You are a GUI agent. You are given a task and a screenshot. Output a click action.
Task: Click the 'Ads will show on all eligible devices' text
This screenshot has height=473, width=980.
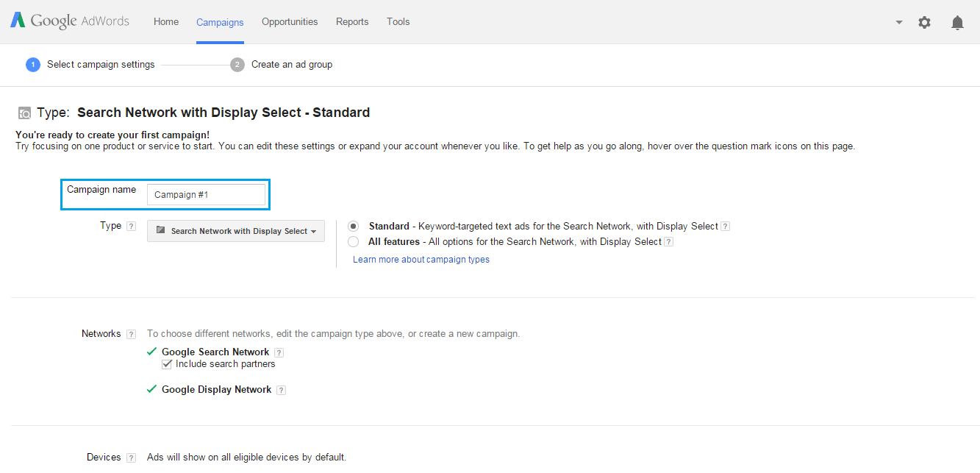[x=246, y=458]
